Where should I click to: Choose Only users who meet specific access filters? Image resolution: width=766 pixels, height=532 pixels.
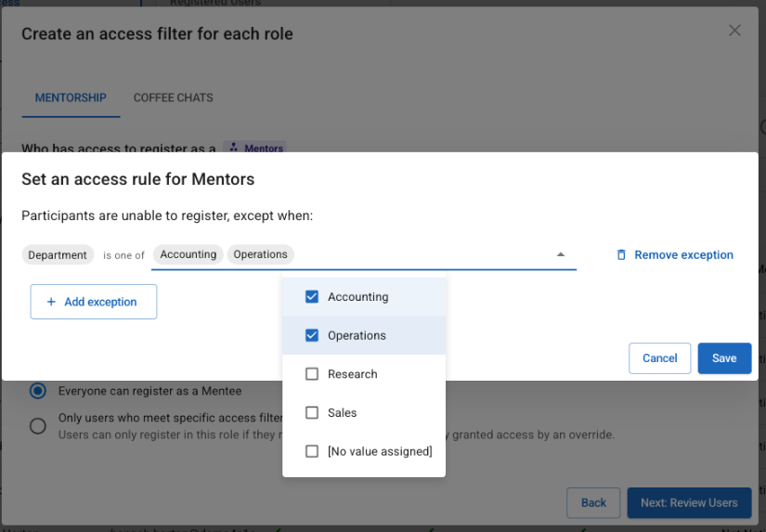click(38, 426)
